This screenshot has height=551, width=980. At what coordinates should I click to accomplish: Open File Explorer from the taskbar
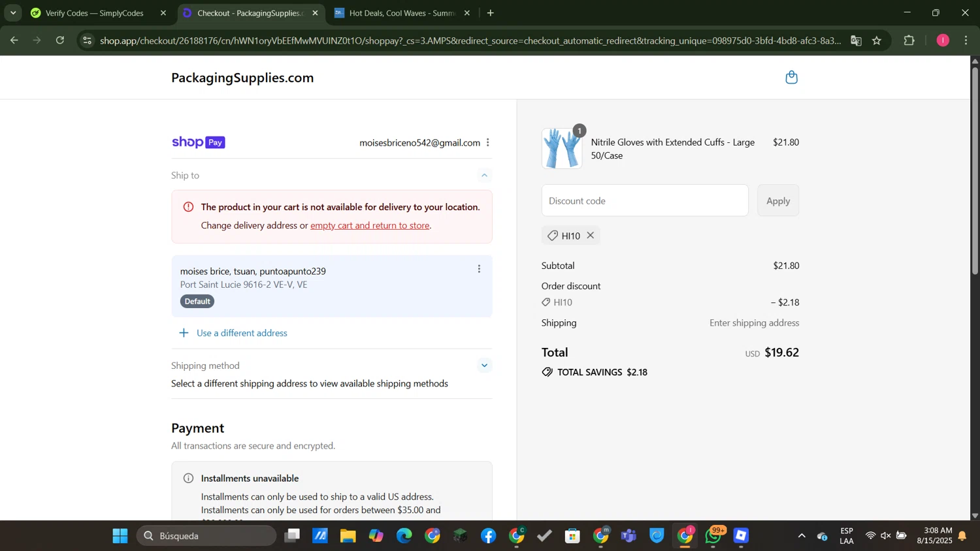pos(348,536)
